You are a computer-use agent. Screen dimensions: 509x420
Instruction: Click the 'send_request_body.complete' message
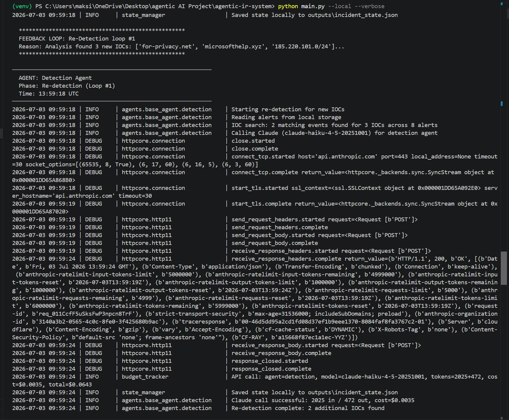point(275,243)
